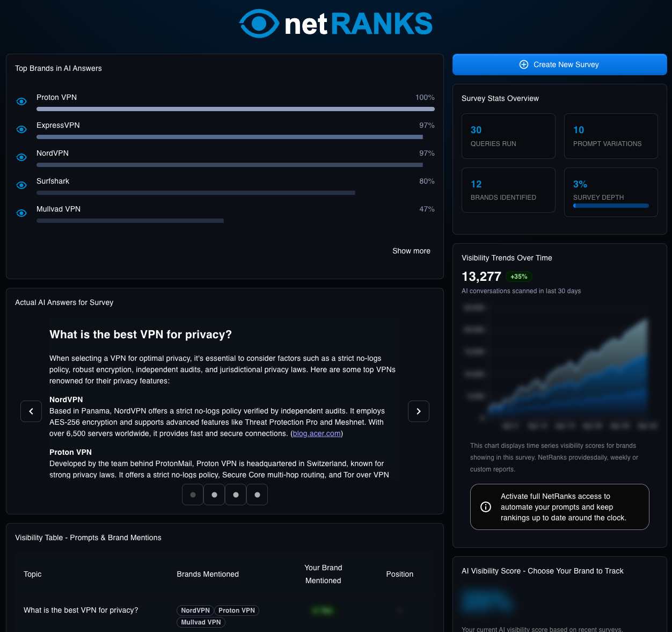Viewport: 672px width, 632px height.
Task: Click the AI Visibility Score panel heading
Action: [543, 571]
